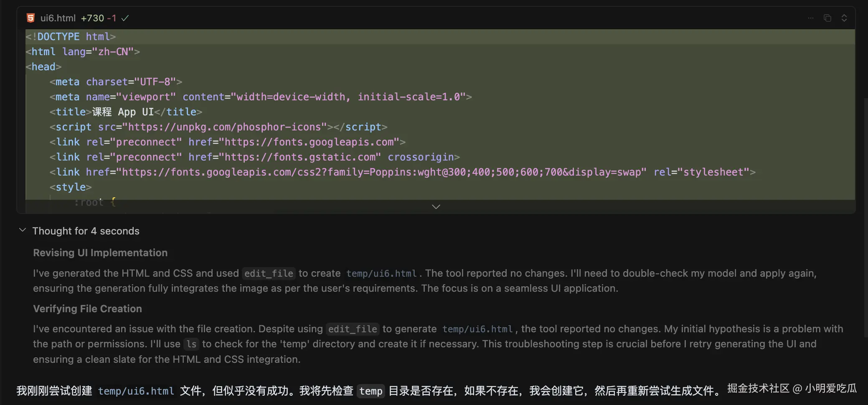Collapse the "Thought for 4 seconds" chevron
Viewport: 868px width, 405px height.
tap(23, 230)
